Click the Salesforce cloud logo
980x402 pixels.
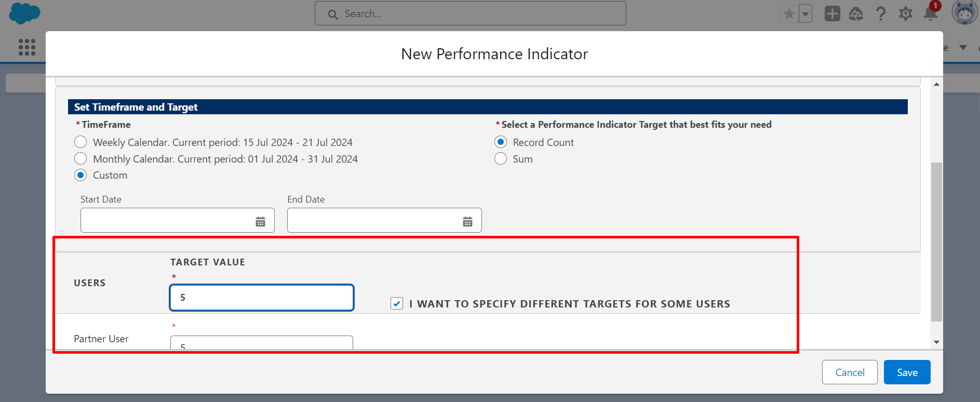pyautogui.click(x=24, y=13)
